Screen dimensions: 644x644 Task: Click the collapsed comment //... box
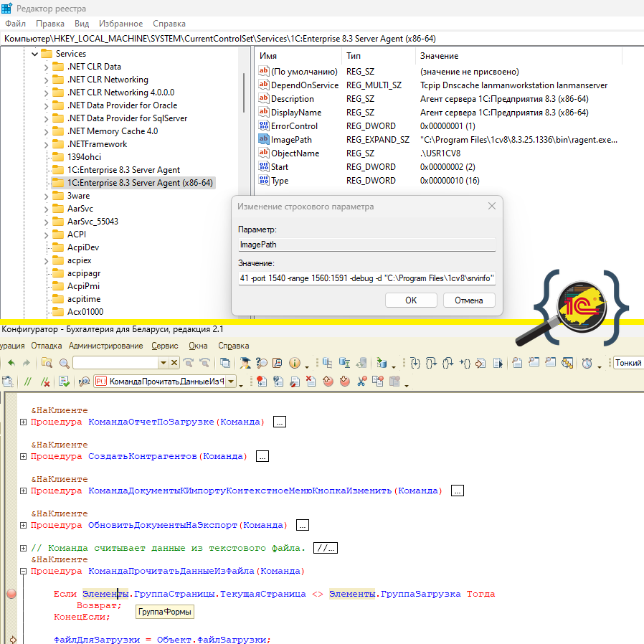pyautogui.click(x=326, y=548)
